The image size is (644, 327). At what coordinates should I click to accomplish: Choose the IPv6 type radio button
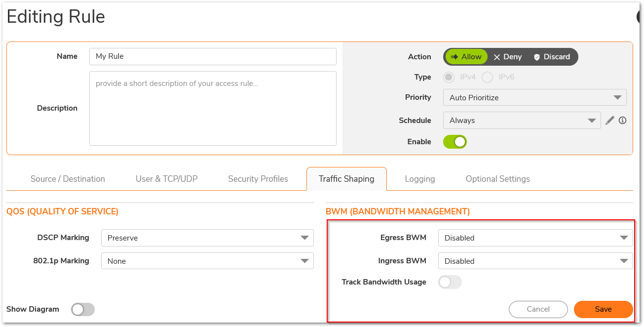pos(488,77)
